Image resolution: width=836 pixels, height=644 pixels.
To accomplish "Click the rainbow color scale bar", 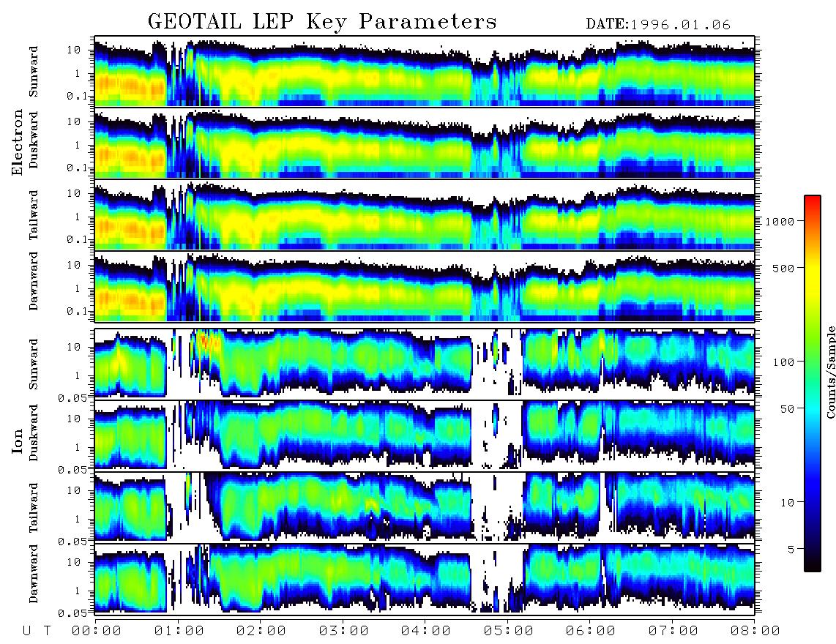I will point(813,383).
